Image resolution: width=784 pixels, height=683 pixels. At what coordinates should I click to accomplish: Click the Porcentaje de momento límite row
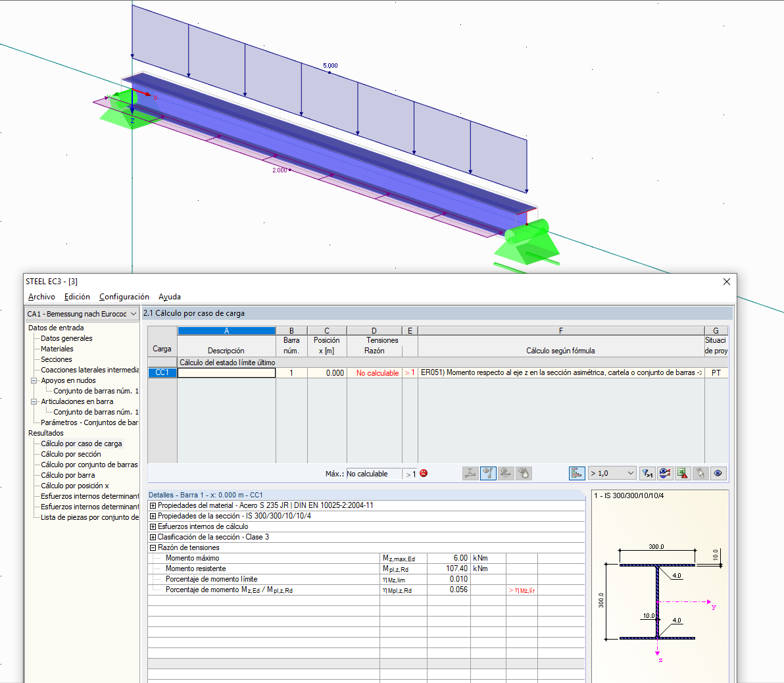pyautogui.click(x=366, y=579)
